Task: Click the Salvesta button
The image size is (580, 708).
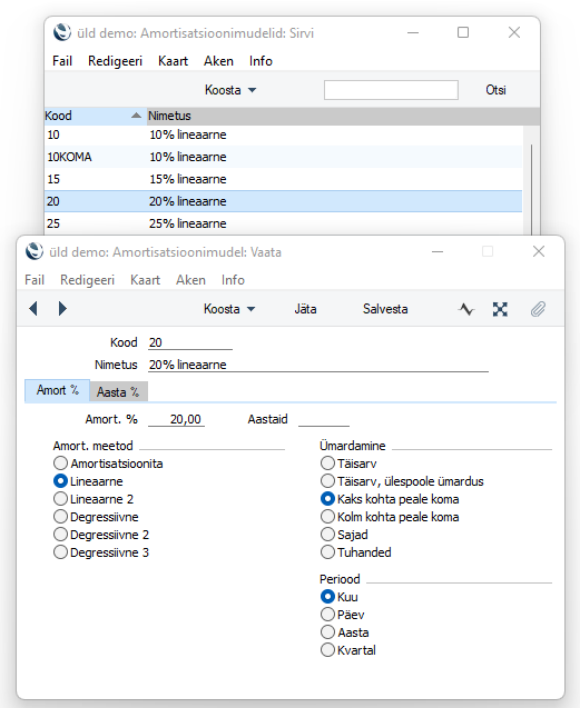Action: tap(385, 309)
